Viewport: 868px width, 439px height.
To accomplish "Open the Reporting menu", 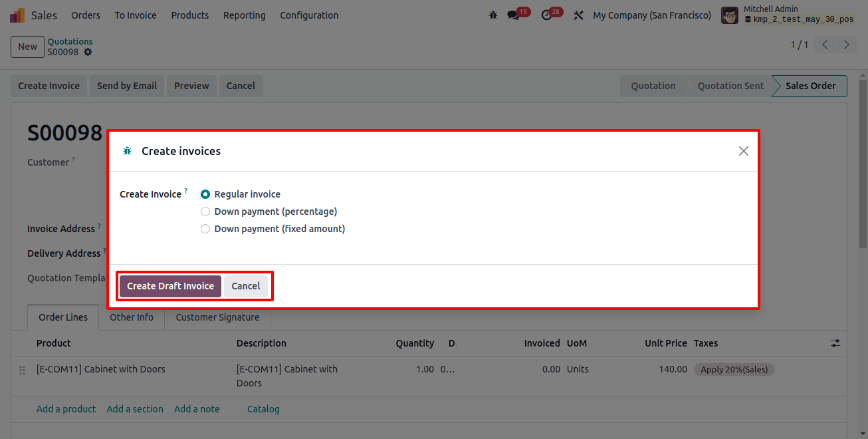I will [x=244, y=15].
